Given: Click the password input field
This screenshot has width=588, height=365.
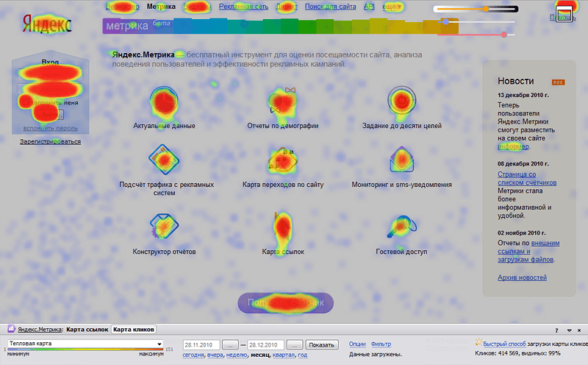Looking at the screenshot, I should click(x=50, y=89).
